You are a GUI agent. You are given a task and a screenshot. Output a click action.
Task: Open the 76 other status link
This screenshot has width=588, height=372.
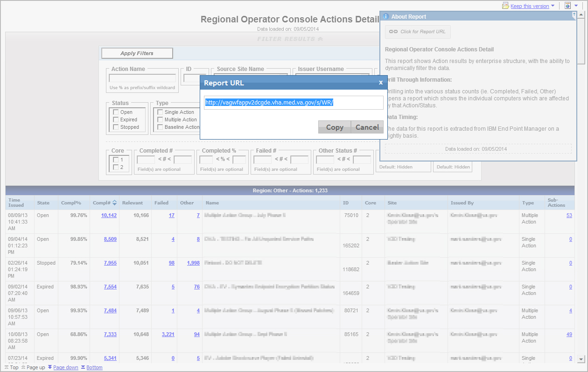[197, 287]
